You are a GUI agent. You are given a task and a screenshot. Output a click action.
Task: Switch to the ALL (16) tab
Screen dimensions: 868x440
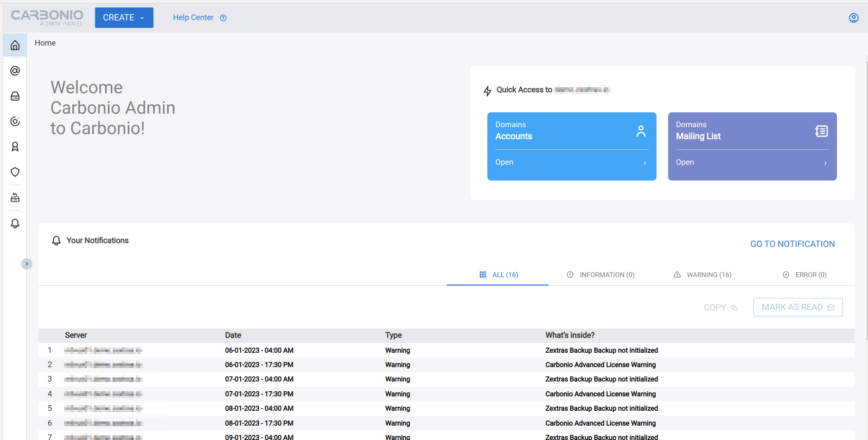pos(498,275)
